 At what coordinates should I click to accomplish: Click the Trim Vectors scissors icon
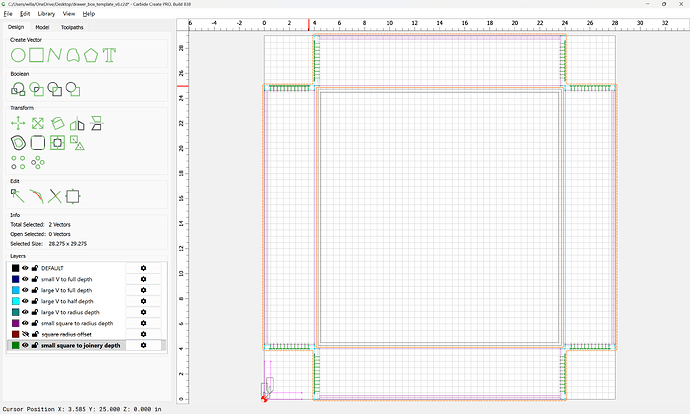pyautogui.click(x=55, y=196)
